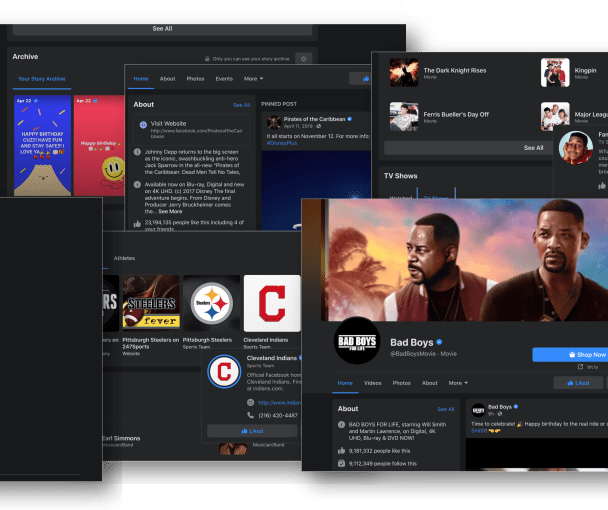
Task: Open the Bad Boys post author avatar
Action: point(478,410)
